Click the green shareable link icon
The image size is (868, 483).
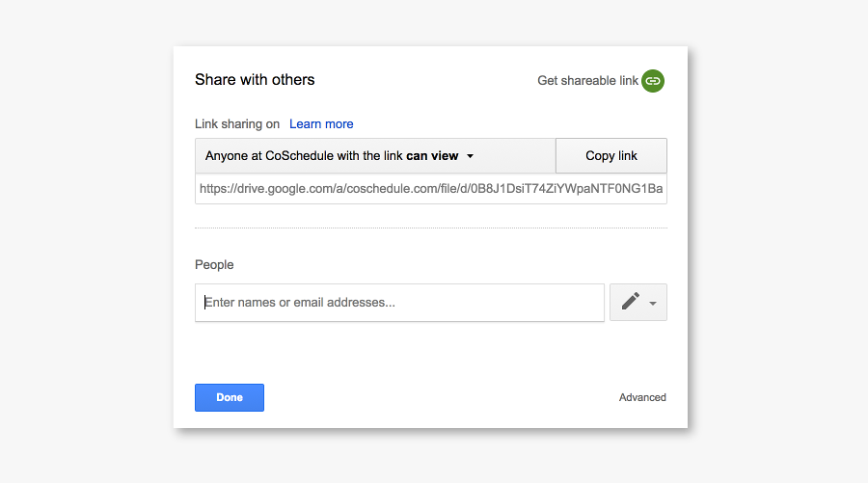coord(653,81)
